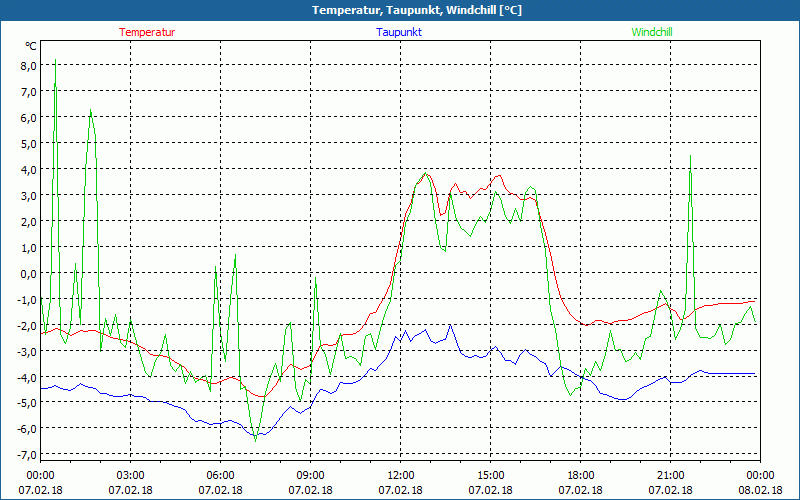Click the 21:00 time axis marker
This screenshot has width=800, height=500.
671,475
